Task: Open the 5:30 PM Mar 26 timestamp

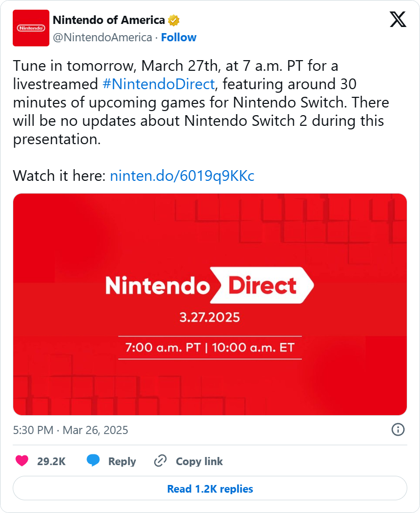Action: pyautogui.click(x=71, y=430)
